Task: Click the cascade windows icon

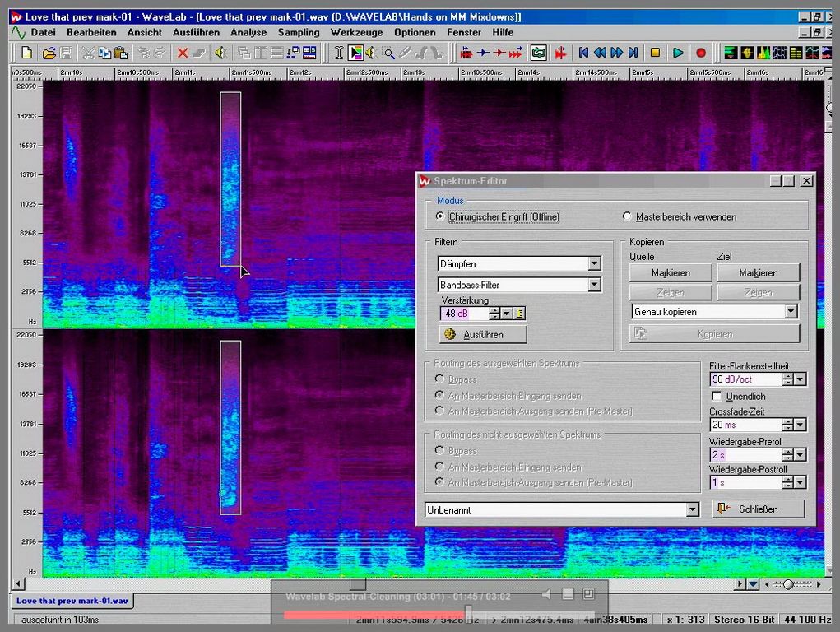Action: [x=244, y=53]
